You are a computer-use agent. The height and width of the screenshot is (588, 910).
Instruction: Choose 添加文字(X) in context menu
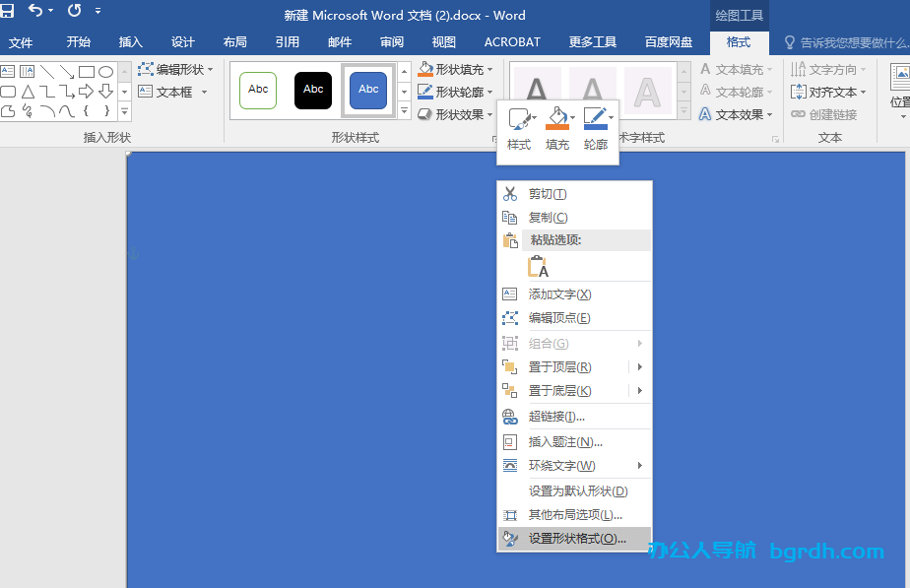coord(574,294)
